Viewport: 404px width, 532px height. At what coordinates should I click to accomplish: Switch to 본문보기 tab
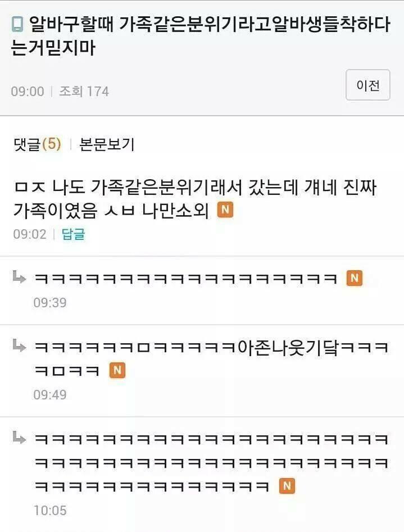tap(107, 144)
